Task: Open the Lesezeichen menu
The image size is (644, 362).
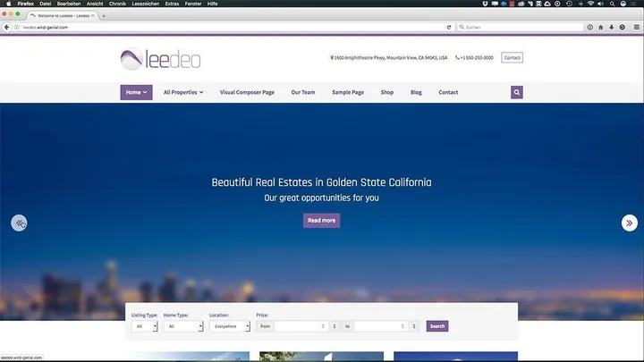Action: tap(146, 4)
